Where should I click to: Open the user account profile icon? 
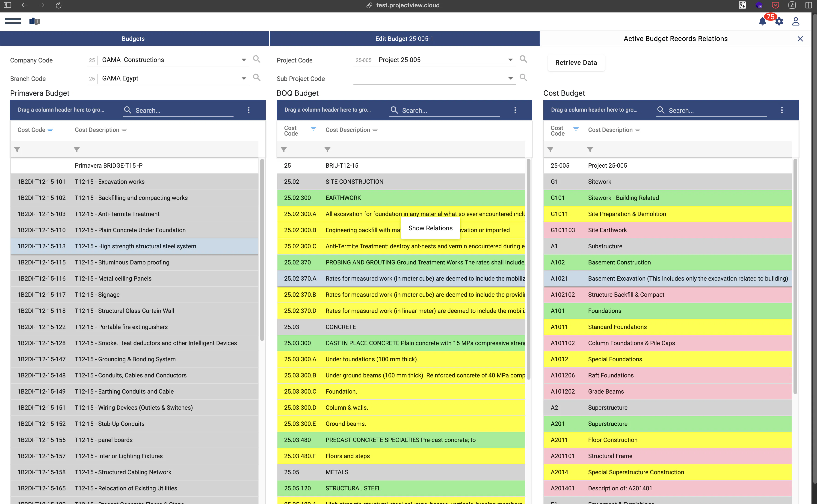click(x=796, y=21)
